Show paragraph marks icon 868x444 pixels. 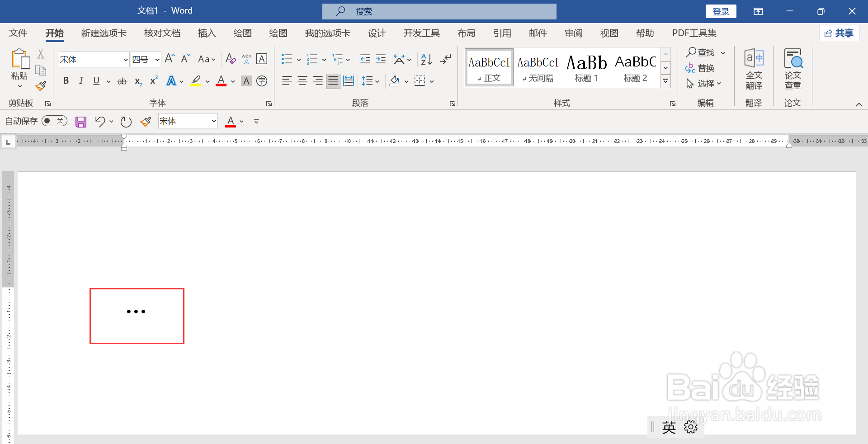[446, 59]
